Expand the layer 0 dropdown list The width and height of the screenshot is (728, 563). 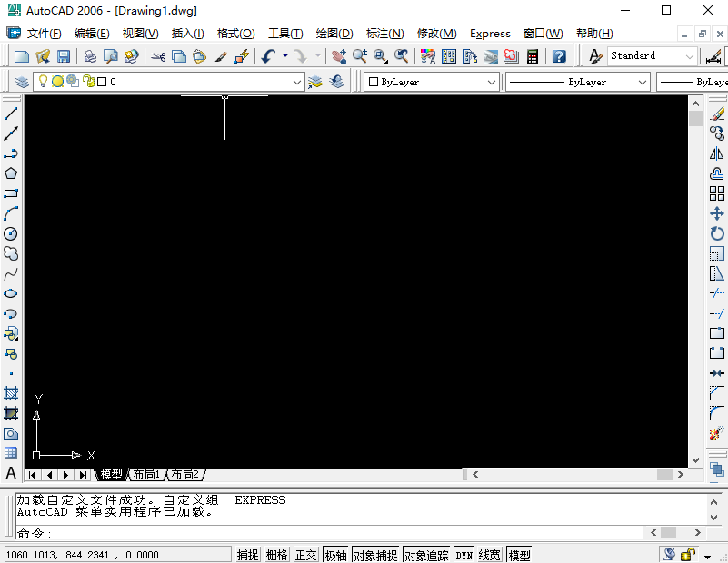(x=297, y=82)
